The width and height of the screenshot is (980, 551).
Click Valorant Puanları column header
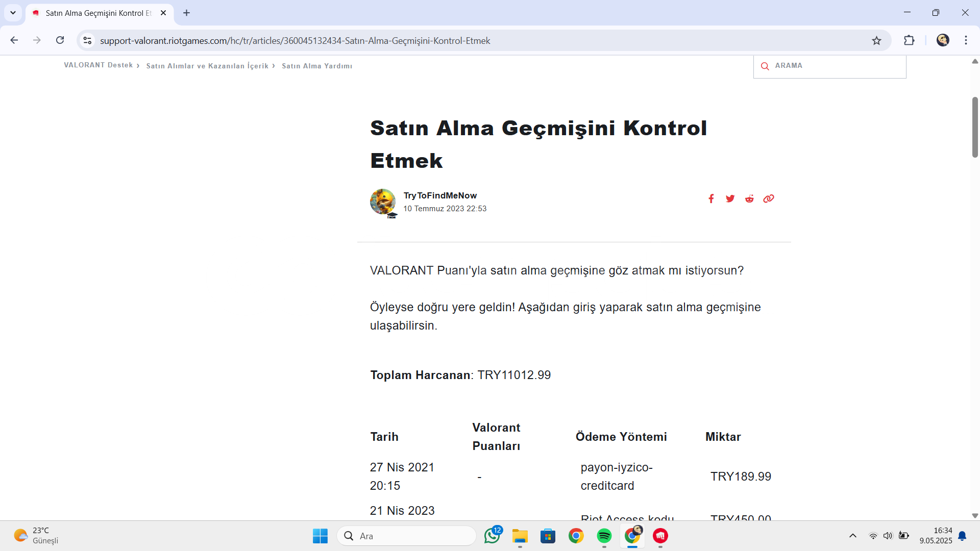point(496,437)
